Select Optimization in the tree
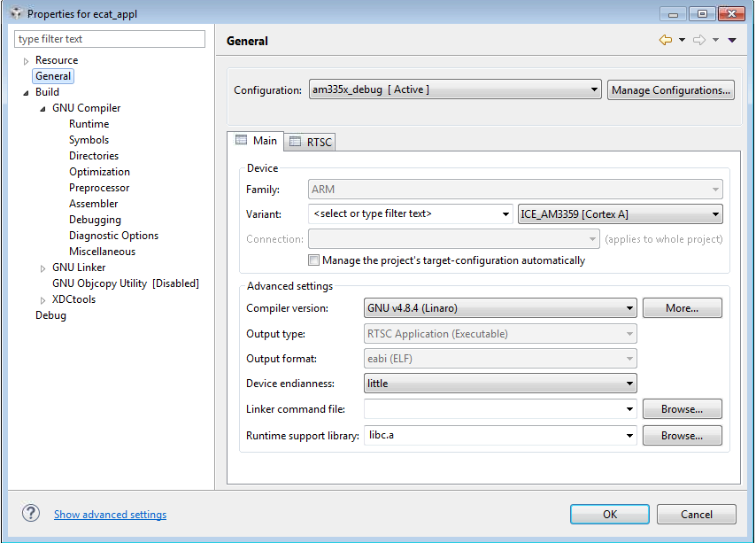The width and height of the screenshot is (756, 543). tap(99, 172)
